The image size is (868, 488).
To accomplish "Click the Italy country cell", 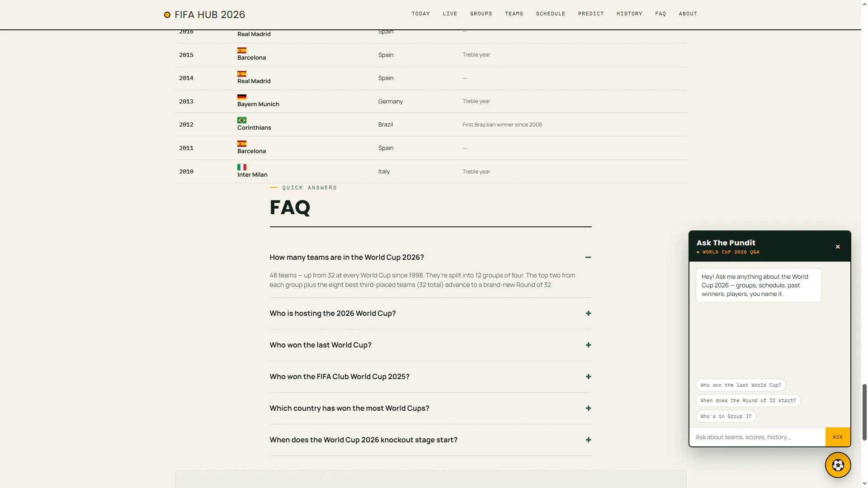I will [x=384, y=172].
